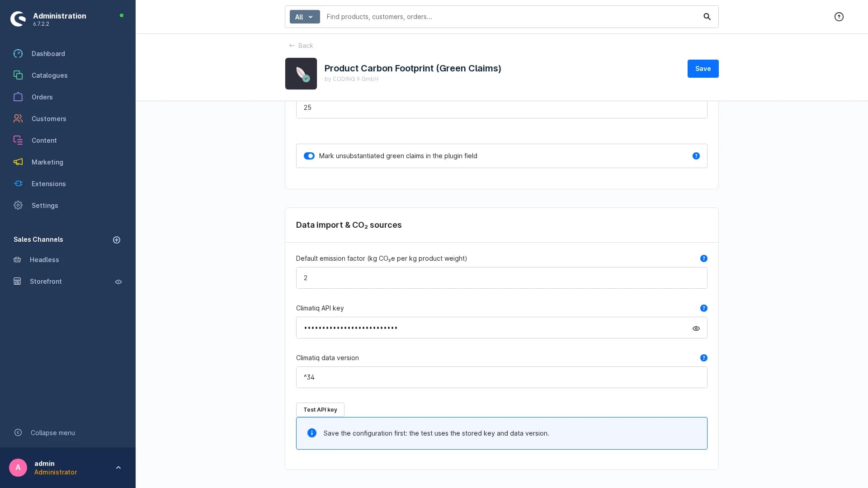Add a new sales channel with plus icon
This screenshot has height=488, width=868.
pyautogui.click(x=117, y=240)
